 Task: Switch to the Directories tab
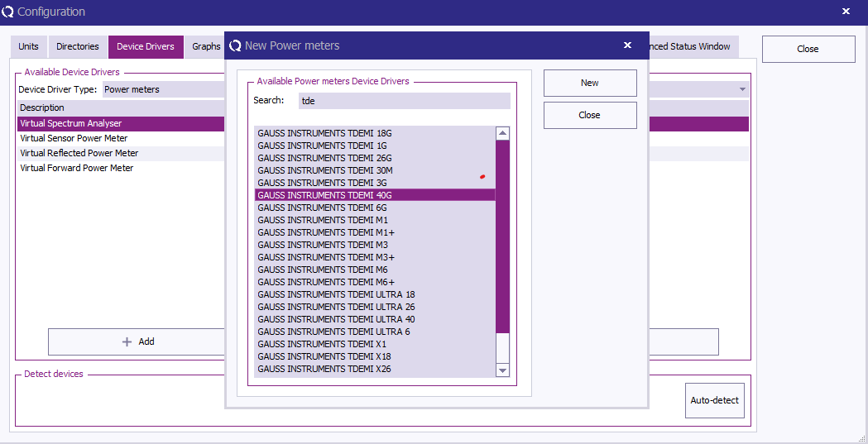(78, 47)
